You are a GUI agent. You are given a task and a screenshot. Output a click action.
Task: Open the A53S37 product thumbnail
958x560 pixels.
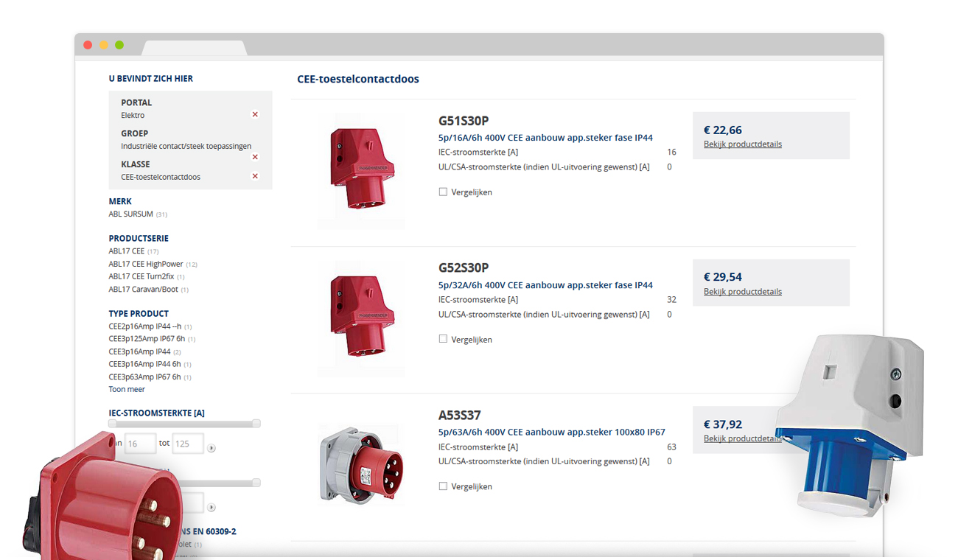pyautogui.click(x=361, y=464)
